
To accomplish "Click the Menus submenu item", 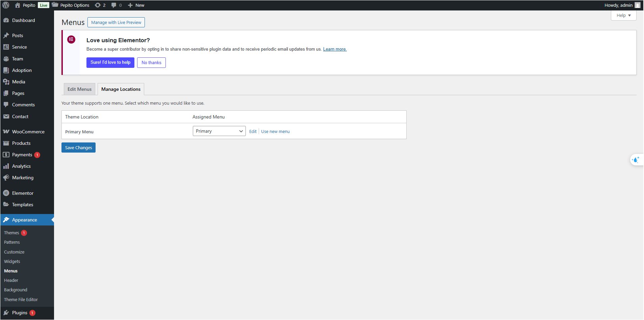I will (11, 271).
